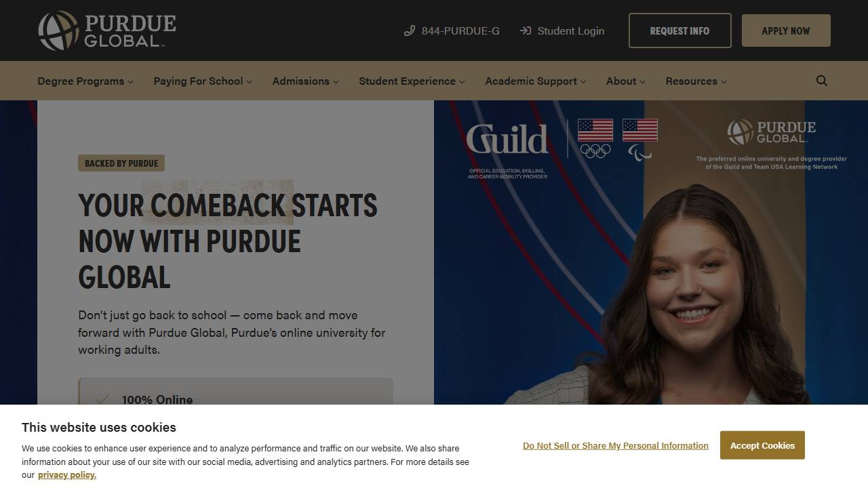Expand the Paying For School dropdown

coord(203,81)
